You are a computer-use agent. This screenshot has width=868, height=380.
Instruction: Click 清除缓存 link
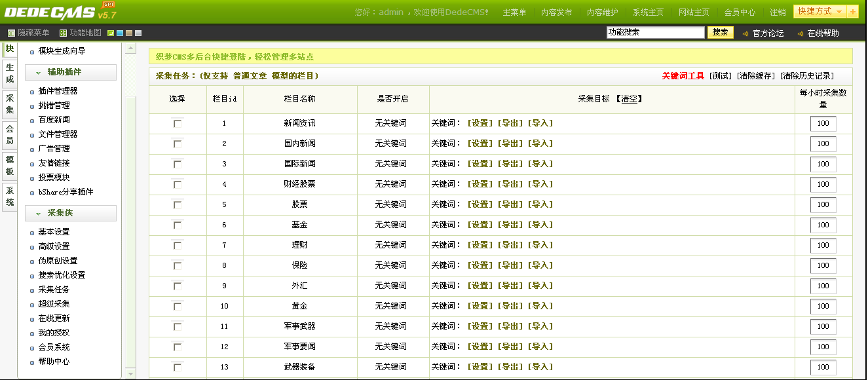tap(756, 76)
